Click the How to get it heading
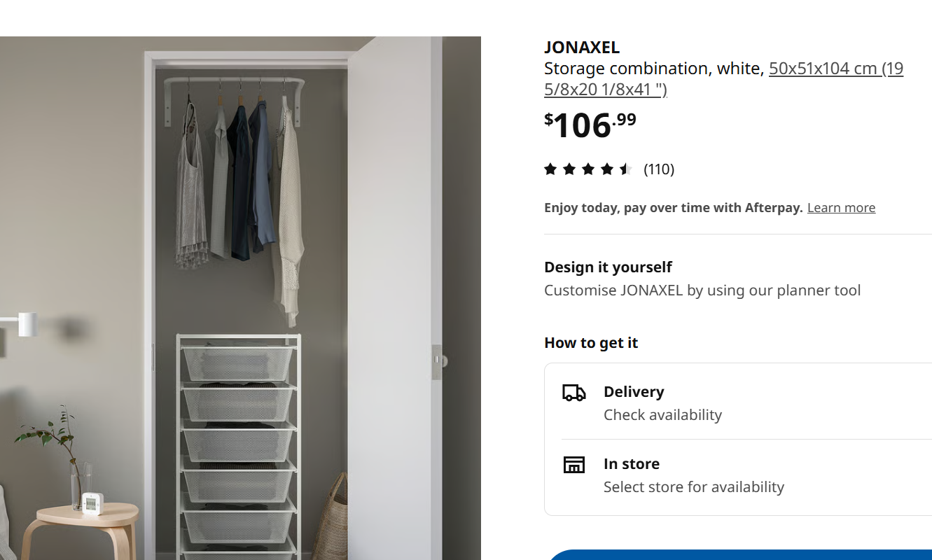 click(591, 343)
